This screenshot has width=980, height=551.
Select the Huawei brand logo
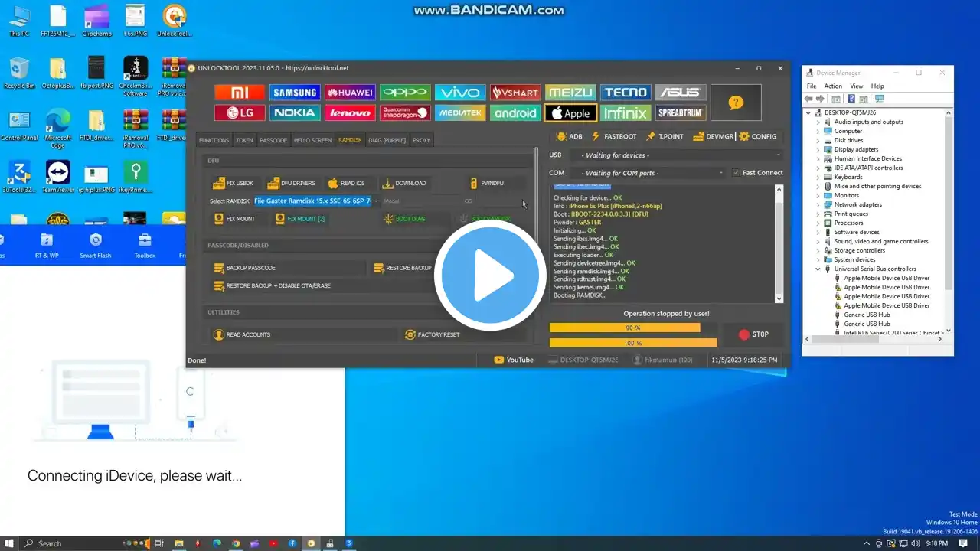pos(350,93)
